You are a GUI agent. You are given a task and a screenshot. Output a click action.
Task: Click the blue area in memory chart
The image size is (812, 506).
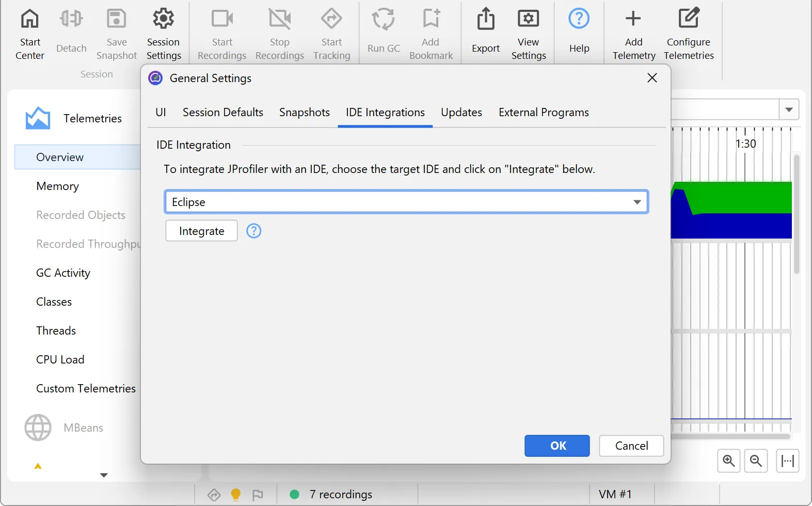tap(731, 226)
